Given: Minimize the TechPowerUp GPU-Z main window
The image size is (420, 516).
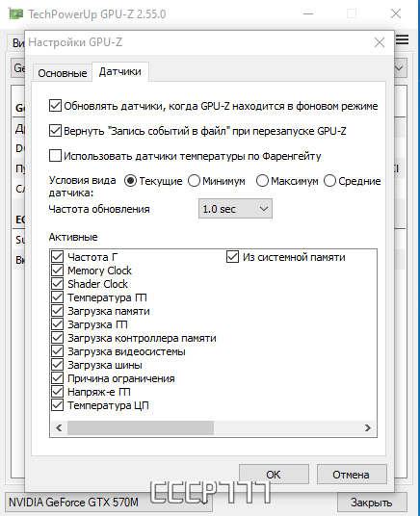Looking at the screenshot, I should 308,13.
